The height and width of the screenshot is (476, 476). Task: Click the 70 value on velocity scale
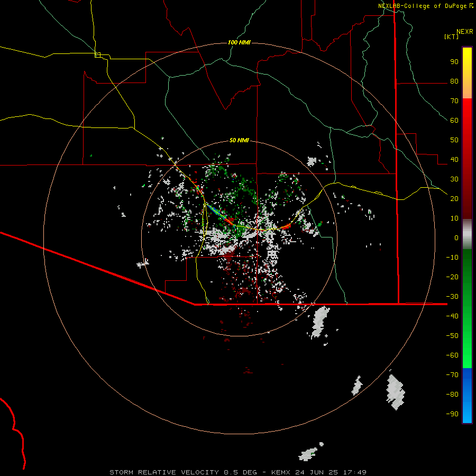(x=454, y=101)
